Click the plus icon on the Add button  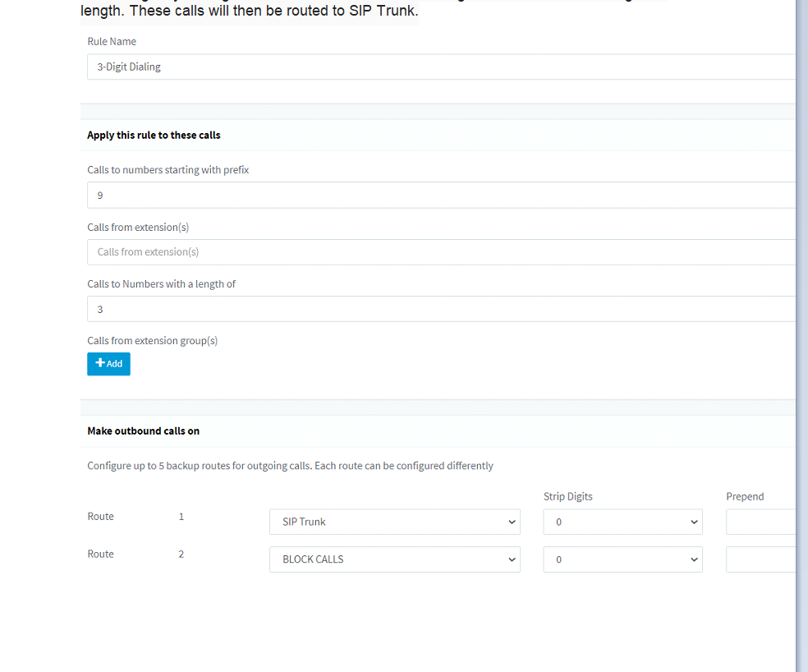pos(100,363)
